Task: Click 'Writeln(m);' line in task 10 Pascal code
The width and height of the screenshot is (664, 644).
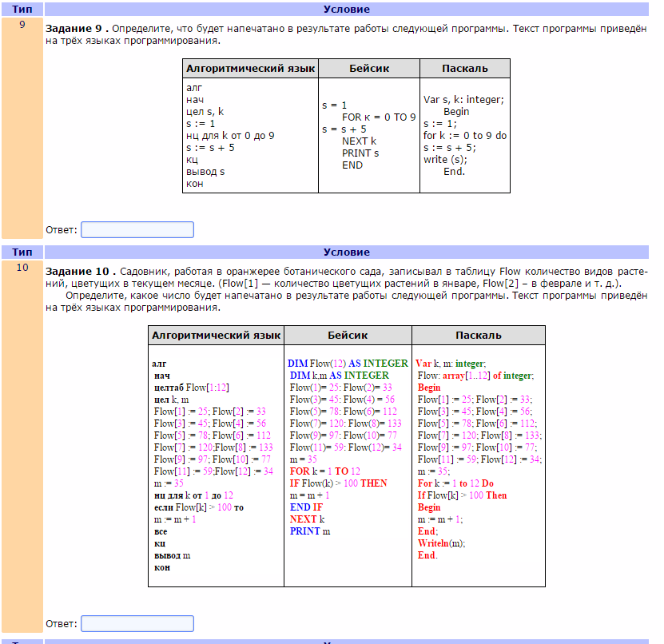Action: pyautogui.click(x=441, y=543)
